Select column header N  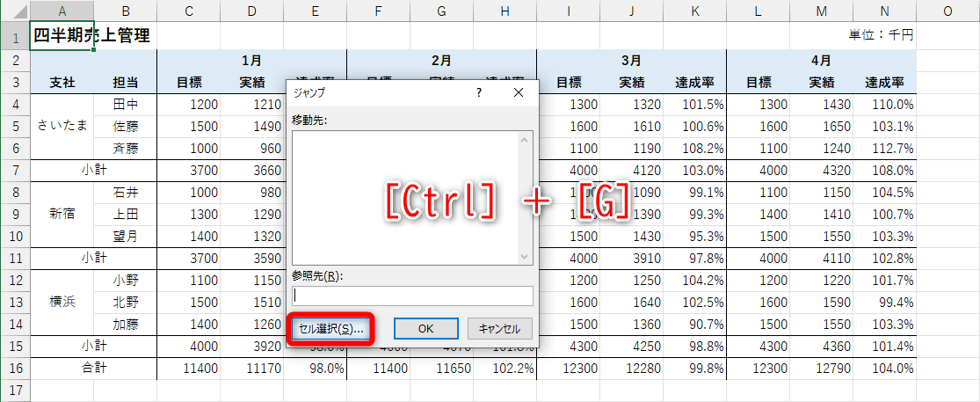point(884,10)
